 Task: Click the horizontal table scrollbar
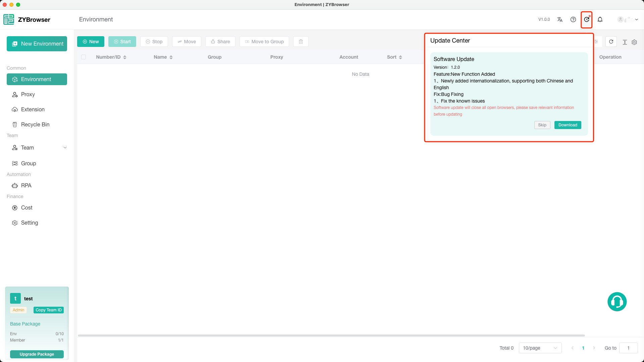point(331,335)
